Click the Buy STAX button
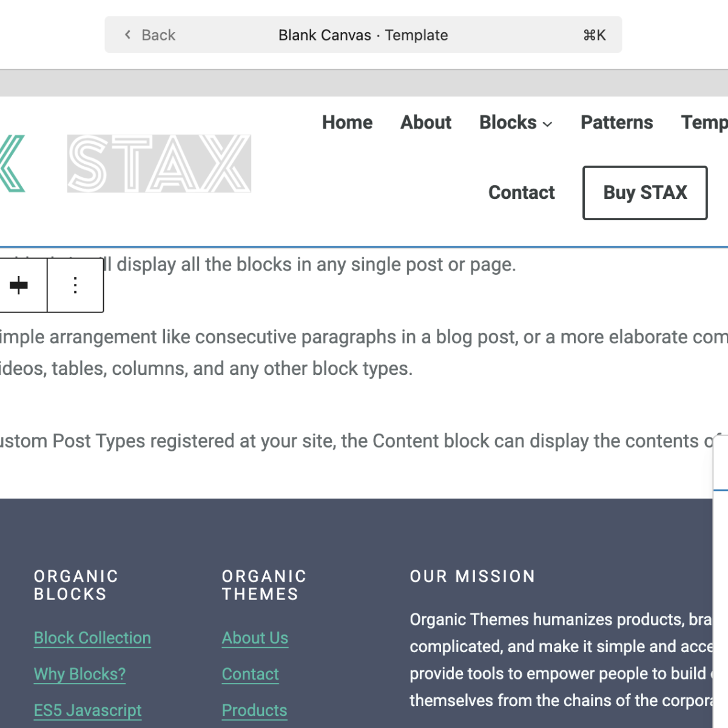Viewport: 728px width, 728px height. (645, 193)
